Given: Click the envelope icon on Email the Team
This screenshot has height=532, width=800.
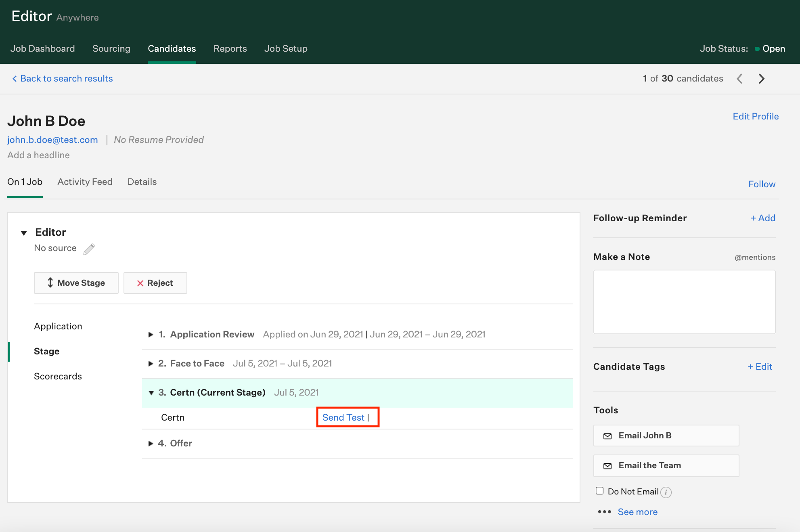Looking at the screenshot, I should (607, 466).
